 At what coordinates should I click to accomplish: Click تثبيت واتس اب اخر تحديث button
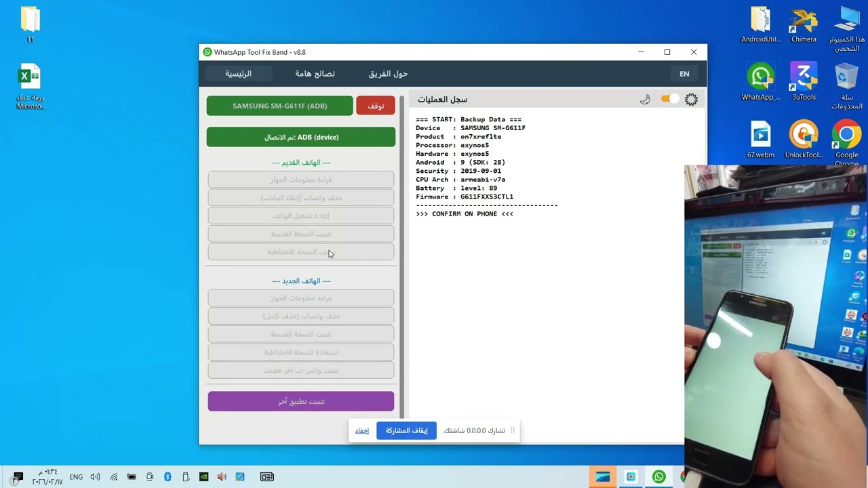[301, 371]
